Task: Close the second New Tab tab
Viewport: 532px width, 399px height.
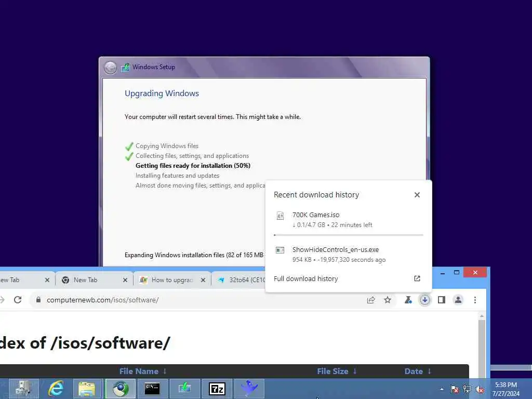Action: (125, 280)
